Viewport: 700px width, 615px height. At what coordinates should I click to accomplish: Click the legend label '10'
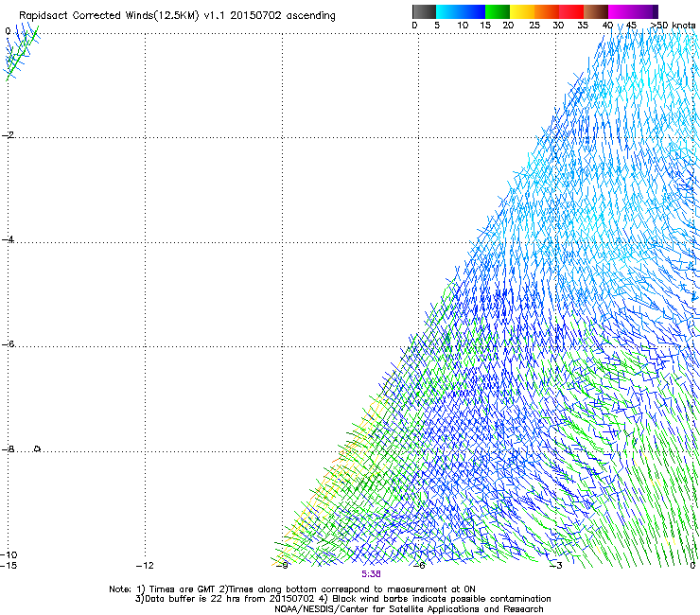click(463, 26)
